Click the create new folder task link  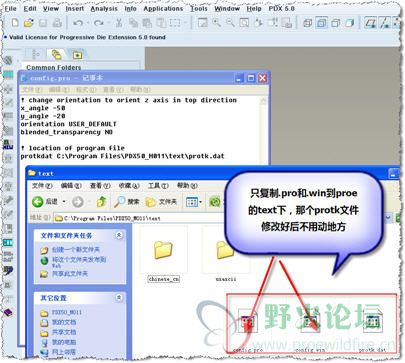pyautogui.click(x=75, y=249)
